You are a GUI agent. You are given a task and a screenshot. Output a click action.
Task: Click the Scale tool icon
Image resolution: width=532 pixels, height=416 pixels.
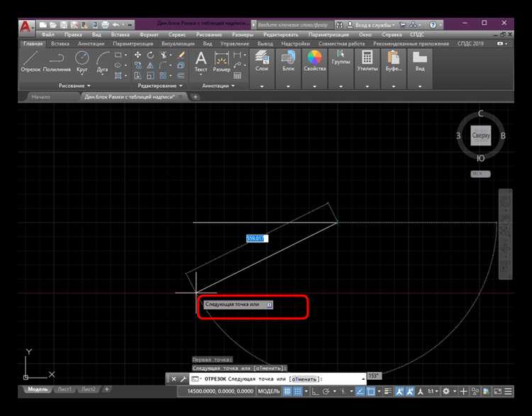tap(150, 75)
